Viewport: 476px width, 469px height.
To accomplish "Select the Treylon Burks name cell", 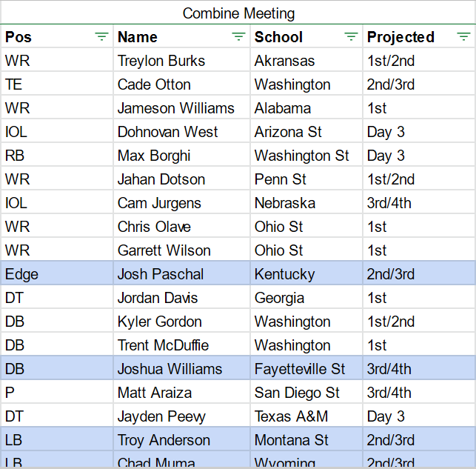I will coord(181,61).
